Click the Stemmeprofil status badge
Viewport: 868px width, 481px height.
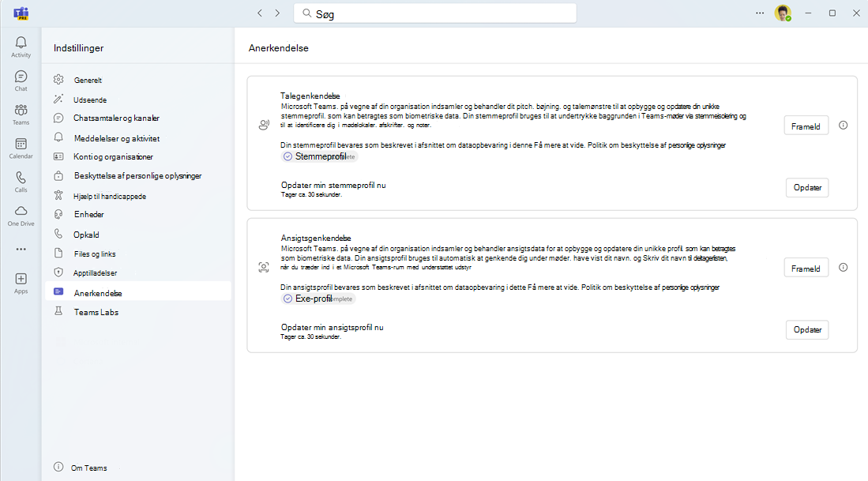(x=319, y=156)
